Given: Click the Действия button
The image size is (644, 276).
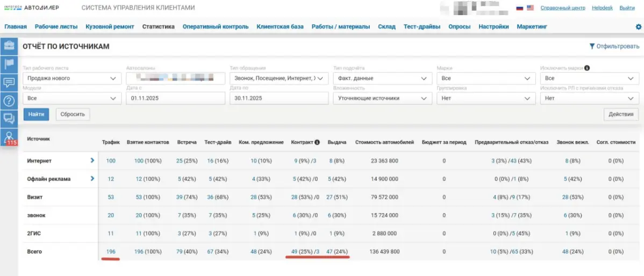Looking at the screenshot, I should tap(621, 115).
